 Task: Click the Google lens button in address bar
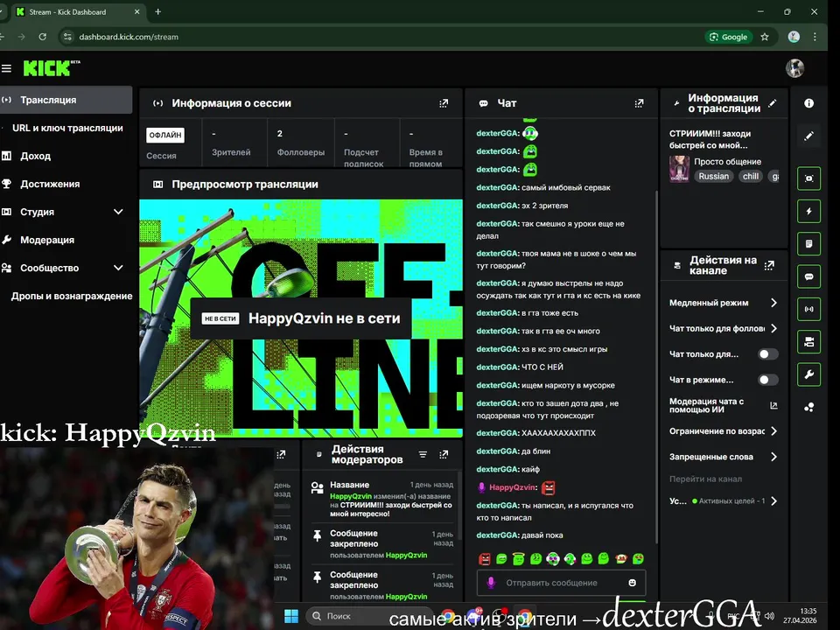click(x=728, y=37)
